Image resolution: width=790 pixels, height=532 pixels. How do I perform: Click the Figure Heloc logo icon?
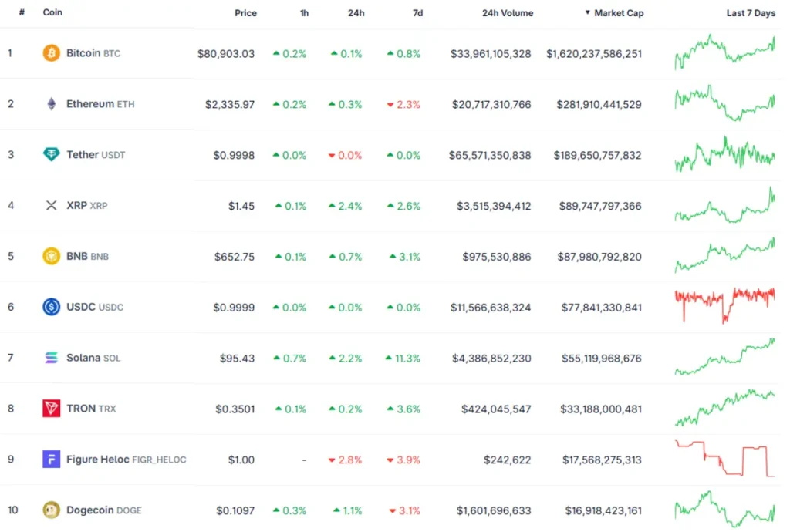pos(51,459)
